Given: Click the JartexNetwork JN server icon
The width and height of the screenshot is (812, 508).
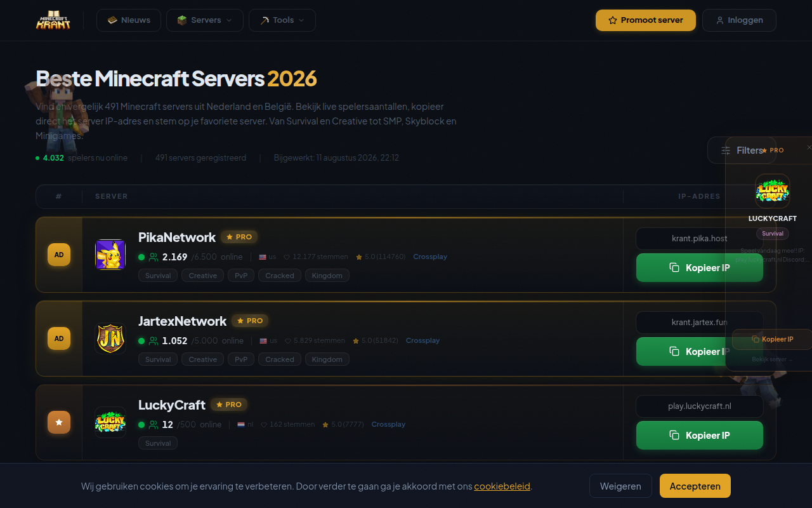Looking at the screenshot, I should coord(110,338).
